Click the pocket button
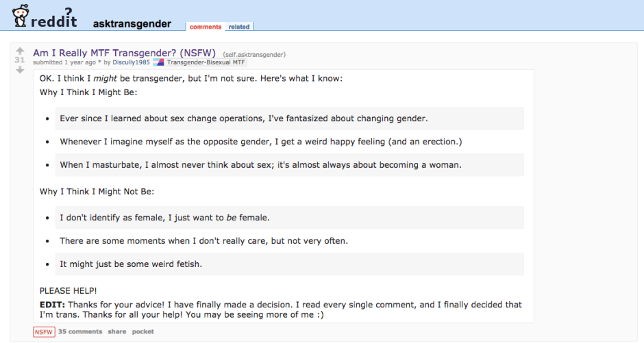The width and height of the screenshot is (644, 343). [x=143, y=332]
